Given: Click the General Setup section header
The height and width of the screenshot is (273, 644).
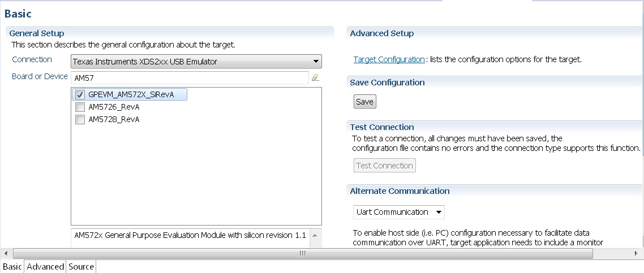Looking at the screenshot, I should tap(37, 33).
